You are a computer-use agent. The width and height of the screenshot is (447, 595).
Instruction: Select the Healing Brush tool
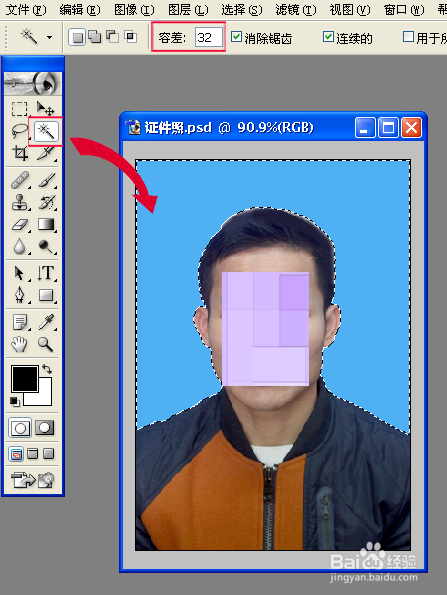click(19, 180)
